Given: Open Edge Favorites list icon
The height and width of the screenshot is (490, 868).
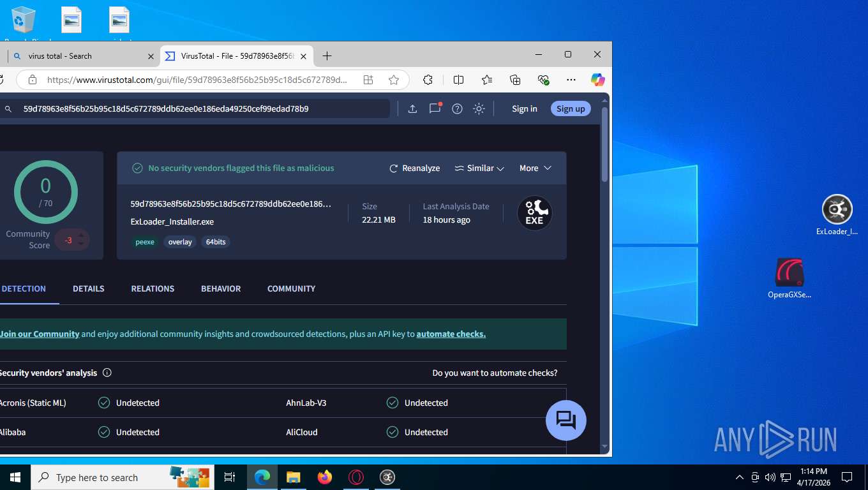Looking at the screenshot, I should 487,80.
